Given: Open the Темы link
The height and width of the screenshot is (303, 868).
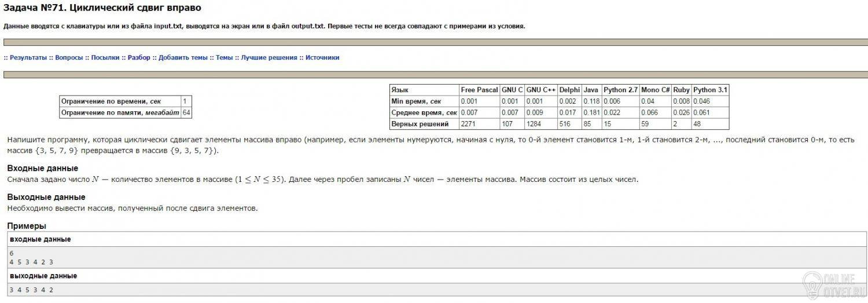Looking at the screenshot, I should pyautogui.click(x=225, y=58).
